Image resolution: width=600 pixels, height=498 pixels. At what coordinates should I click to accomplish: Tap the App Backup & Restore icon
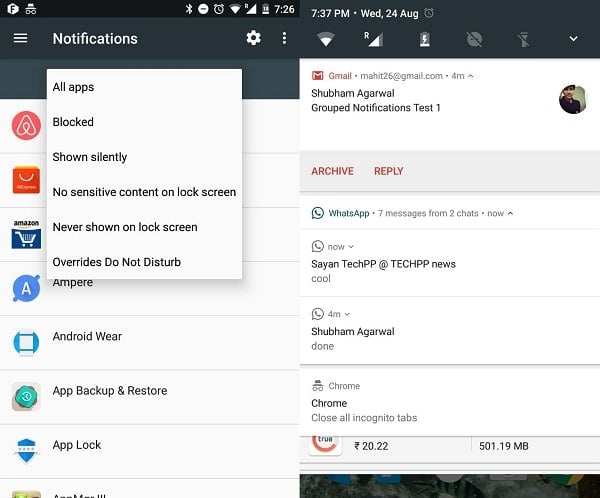tap(26, 397)
